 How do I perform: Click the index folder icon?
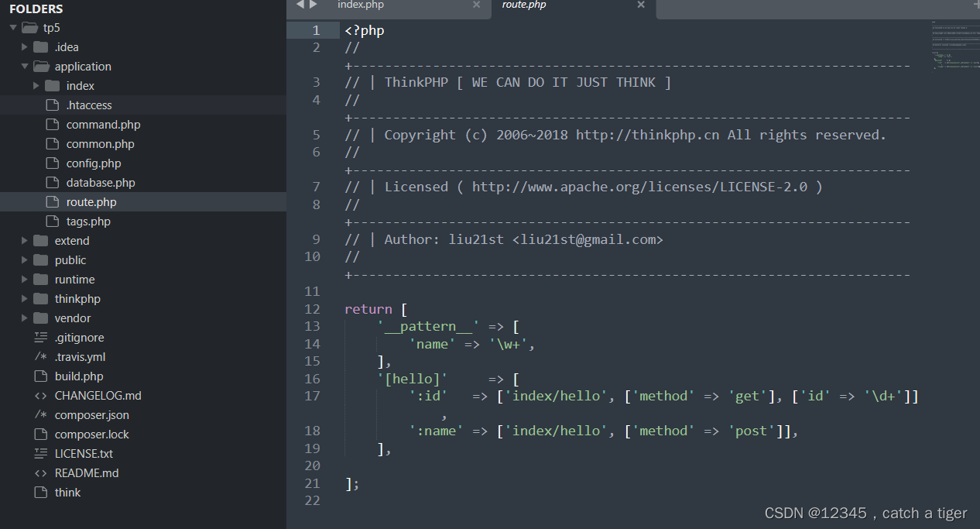point(53,86)
